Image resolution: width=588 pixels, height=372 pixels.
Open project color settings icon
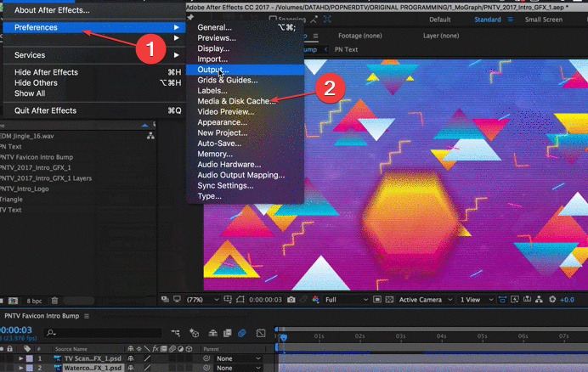click(x=13, y=301)
